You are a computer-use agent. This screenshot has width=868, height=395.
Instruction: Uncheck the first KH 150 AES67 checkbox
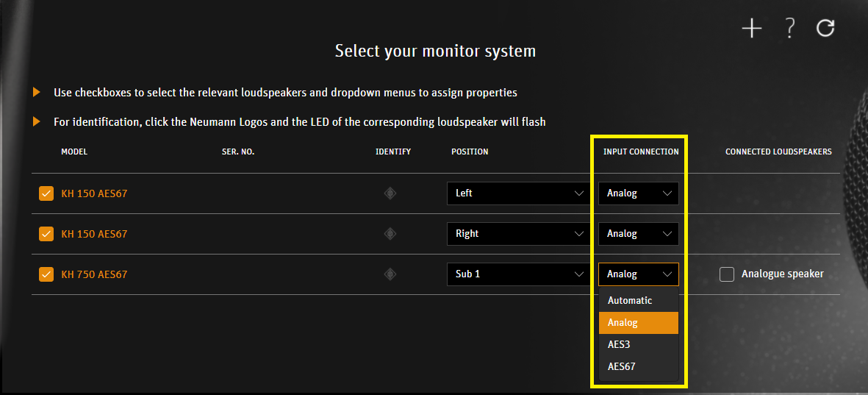[46, 193]
